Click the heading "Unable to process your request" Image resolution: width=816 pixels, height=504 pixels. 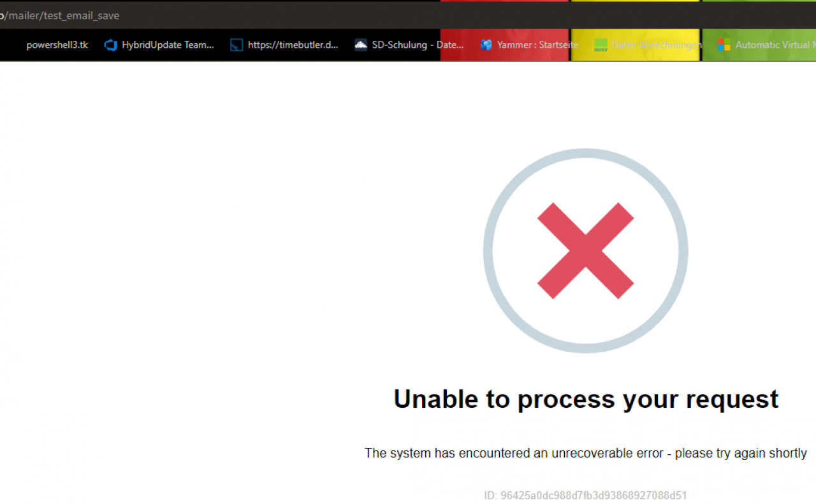point(586,399)
